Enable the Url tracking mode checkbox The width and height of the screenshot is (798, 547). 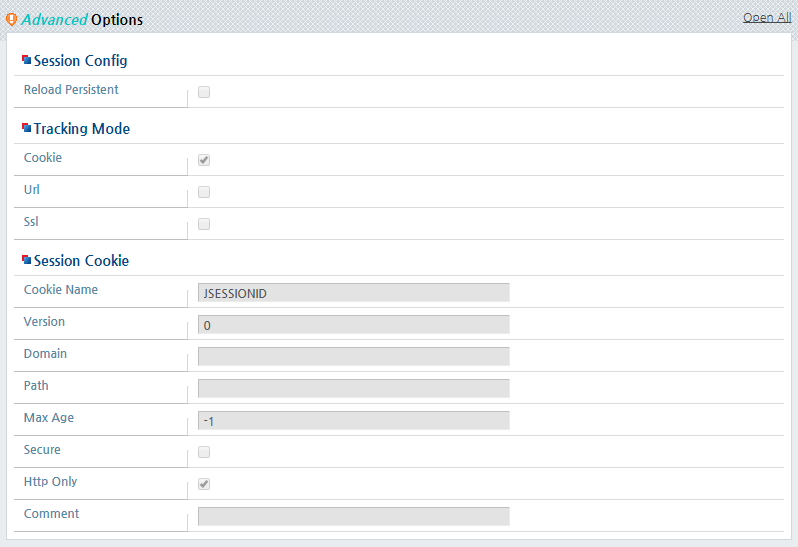click(204, 192)
